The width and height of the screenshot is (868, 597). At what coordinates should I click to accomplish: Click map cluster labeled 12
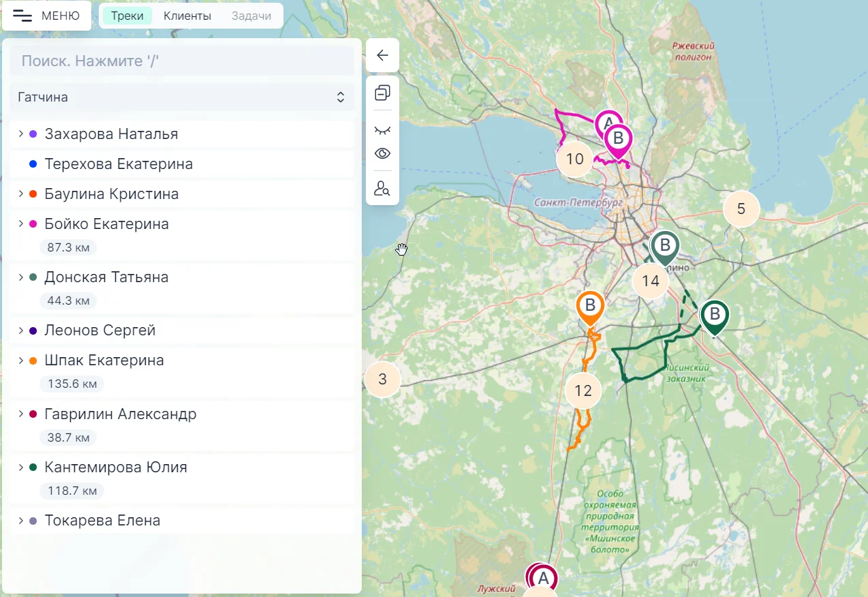583,391
